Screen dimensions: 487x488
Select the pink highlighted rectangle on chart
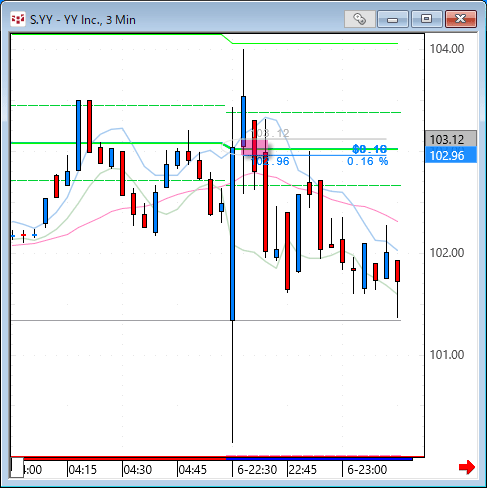point(254,147)
